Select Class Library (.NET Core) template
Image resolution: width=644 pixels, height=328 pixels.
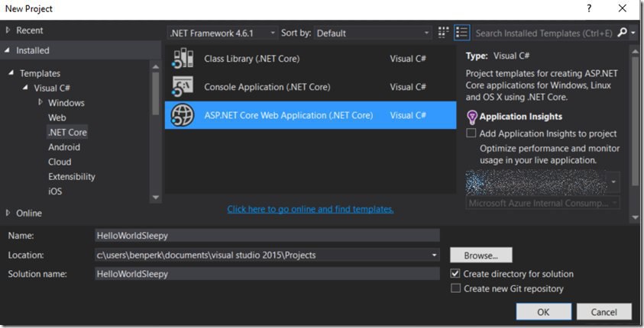pos(310,59)
